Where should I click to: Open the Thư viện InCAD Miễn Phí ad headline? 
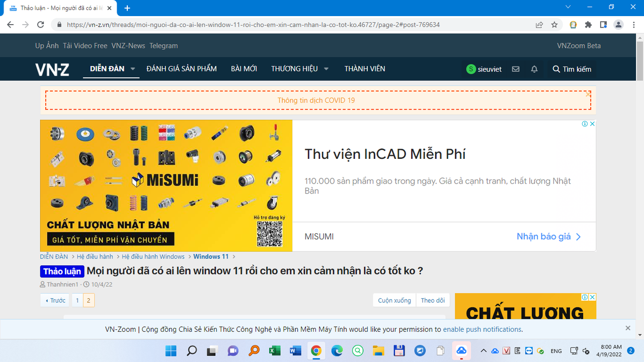click(x=385, y=154)
